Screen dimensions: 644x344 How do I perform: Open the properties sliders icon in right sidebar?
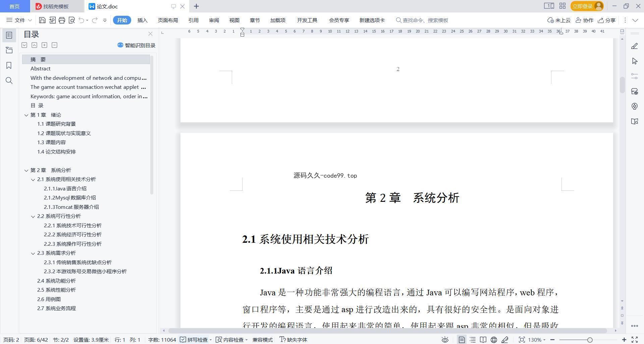click(634, 76)
